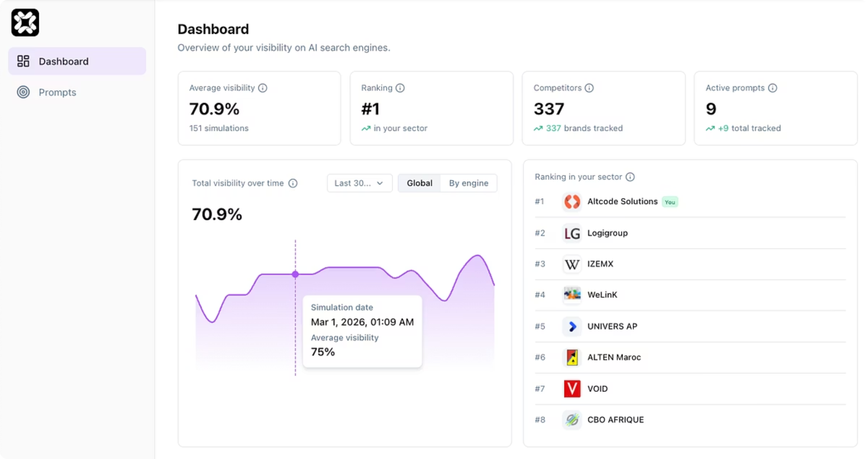Select the Altcode Solutions ranking name
Screen dimensions: 868x459
[622, 202]
